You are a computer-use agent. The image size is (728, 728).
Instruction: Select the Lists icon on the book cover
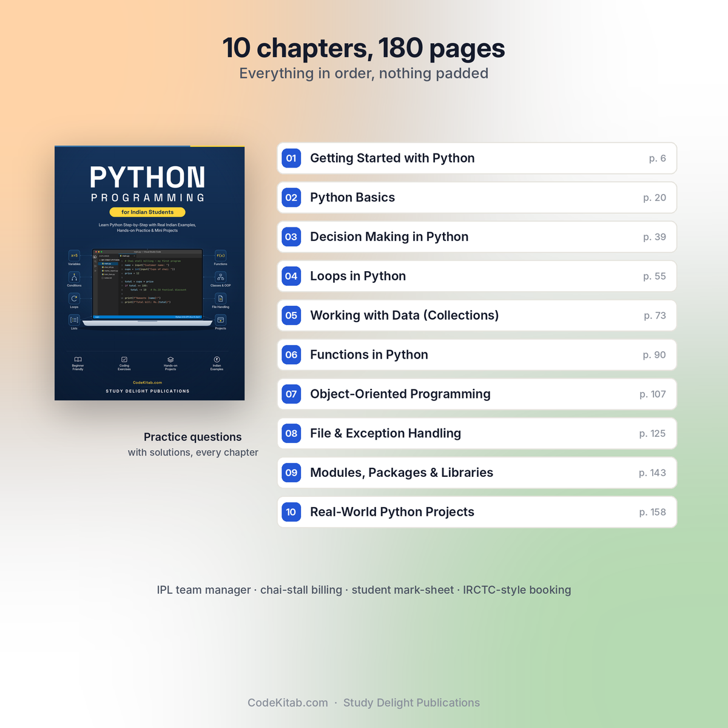click(x=74, y=320)
